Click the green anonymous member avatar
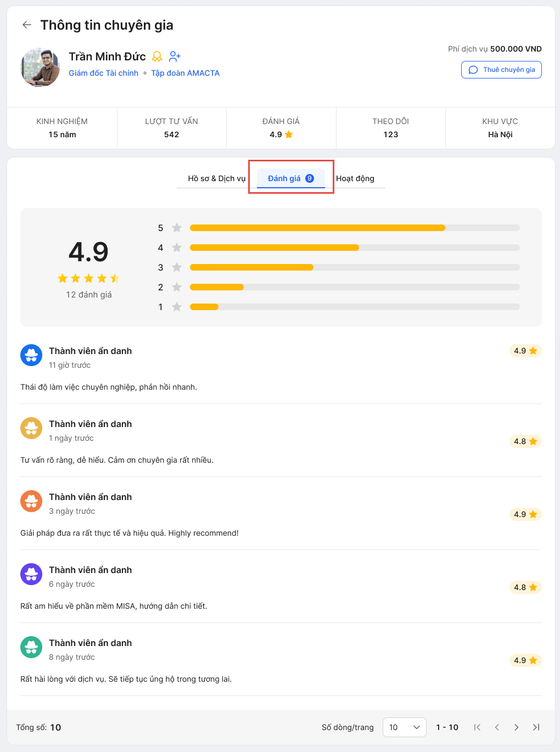560x752 pixels. point(31,648)
